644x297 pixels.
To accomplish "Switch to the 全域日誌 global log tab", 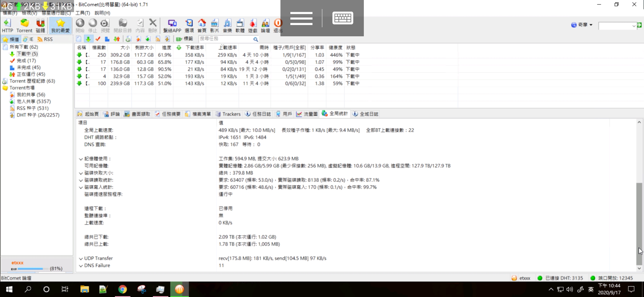I will (365, 114).
